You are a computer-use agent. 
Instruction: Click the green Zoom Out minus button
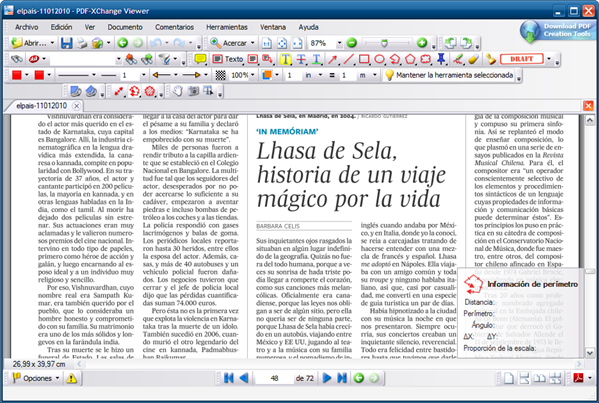351,43
